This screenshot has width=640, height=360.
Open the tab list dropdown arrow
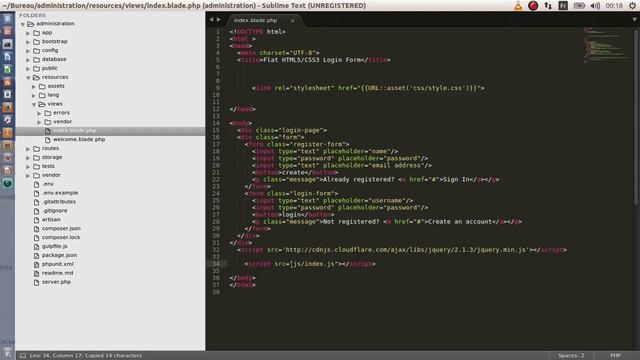coord(634,20)
